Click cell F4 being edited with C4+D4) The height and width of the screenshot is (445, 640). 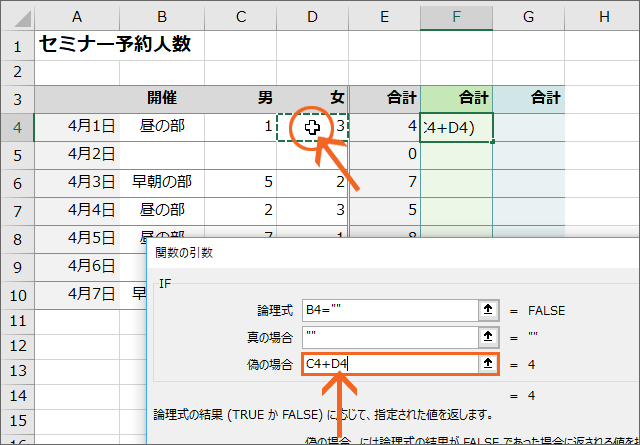tap(456, 127)
